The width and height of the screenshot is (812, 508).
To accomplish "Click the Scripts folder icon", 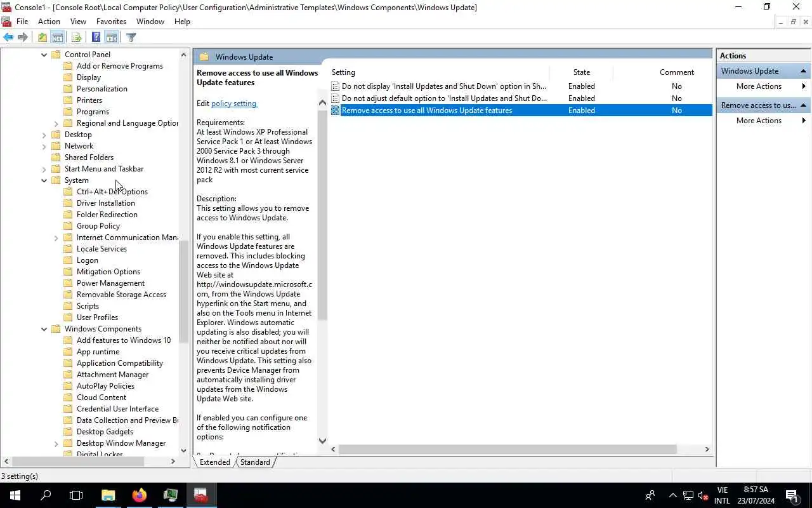I will pos(69,306).
